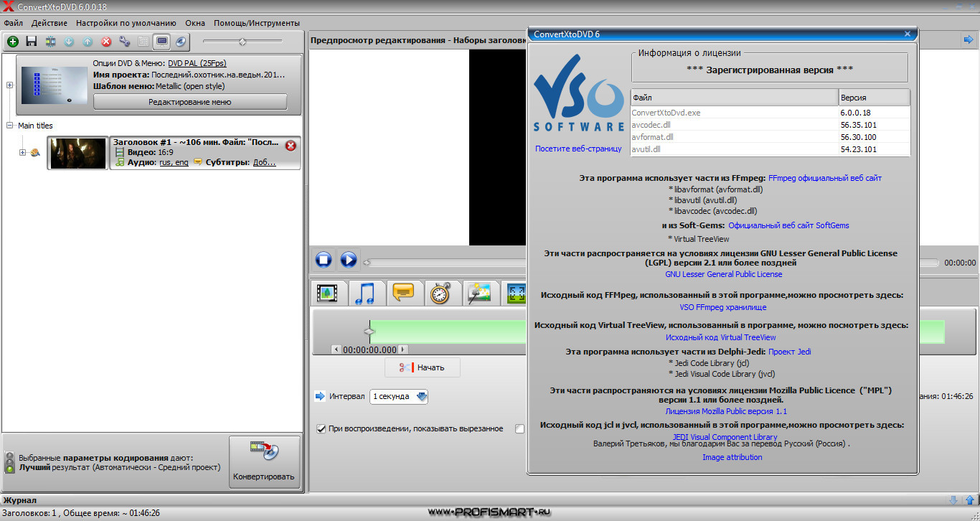Viewport: 980px width, 521px height.
Task: Click the red Remove icon in toolbar
Action: [x=106, y=42]
